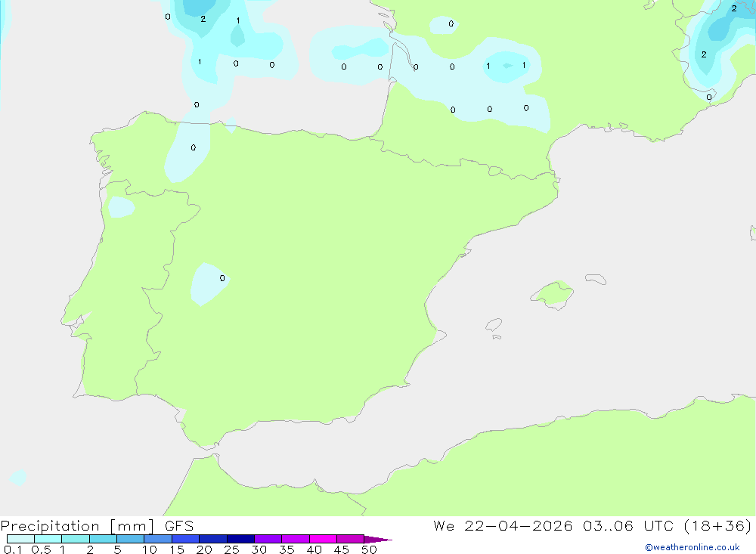756x554 pixels.
Task: Click the '30' legend scale label
Action: pyautogui.click(x=259, y=549)
